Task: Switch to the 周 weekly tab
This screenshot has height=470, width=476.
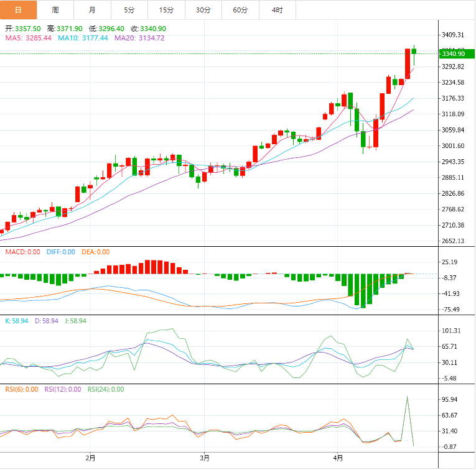Action: pos(55,10)
